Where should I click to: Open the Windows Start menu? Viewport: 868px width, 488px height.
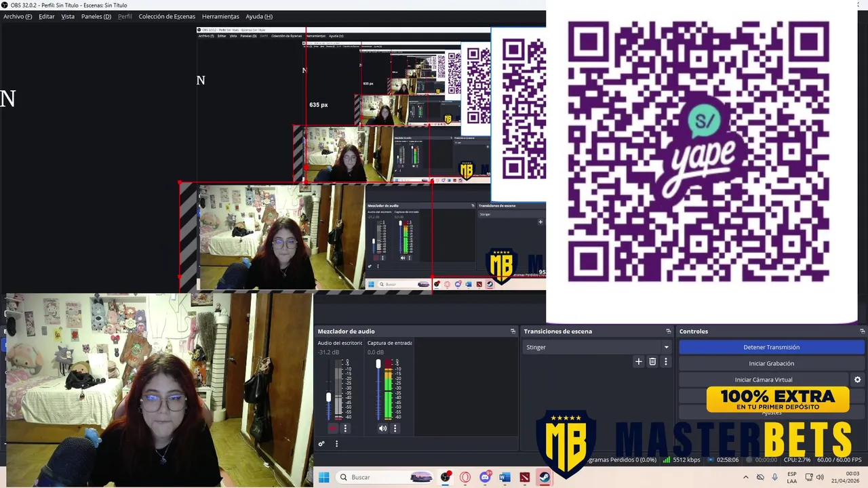pyautogui.click(x=324, y=477)
